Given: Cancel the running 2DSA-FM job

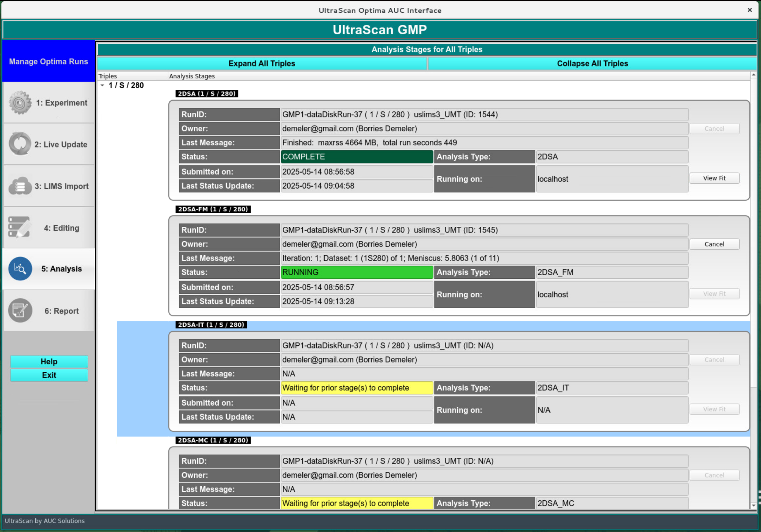Looking at the screenshot, I should click(x=714, y=244).
